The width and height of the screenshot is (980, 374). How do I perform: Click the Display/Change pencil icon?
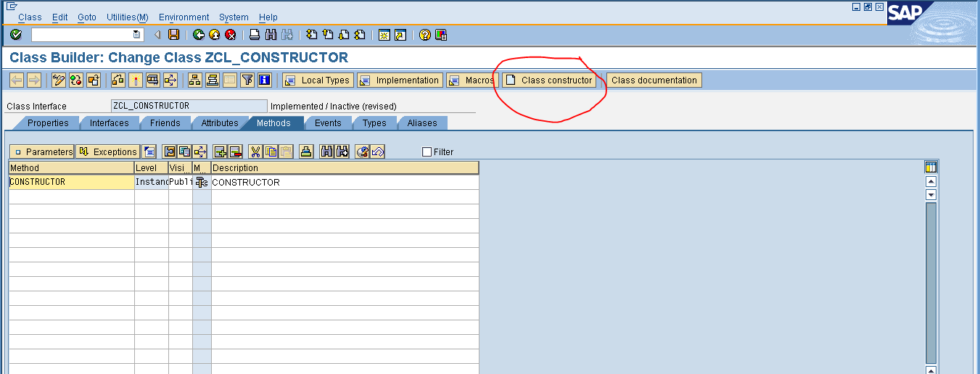coord(59,80)
